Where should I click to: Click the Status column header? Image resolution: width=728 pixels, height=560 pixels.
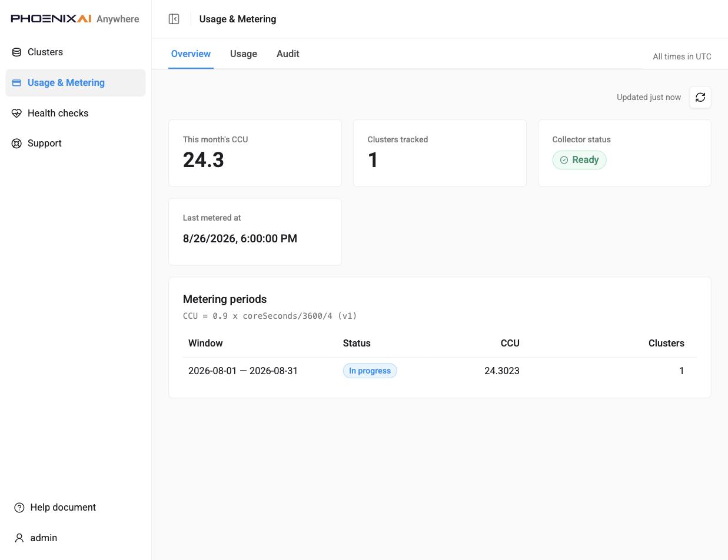click(x=357, y=344)
